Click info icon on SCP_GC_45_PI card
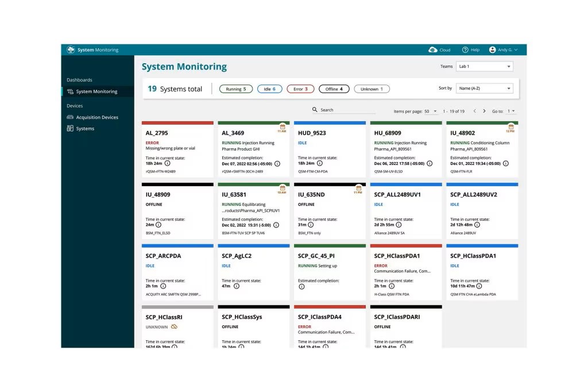588x392 pixels. [301, 287]
